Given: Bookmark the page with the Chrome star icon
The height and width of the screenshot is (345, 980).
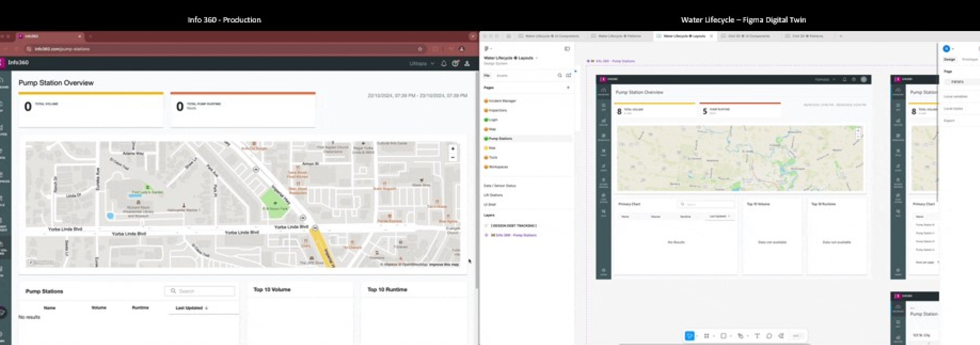Looking at the screenshot, I should tap(420, 49).
